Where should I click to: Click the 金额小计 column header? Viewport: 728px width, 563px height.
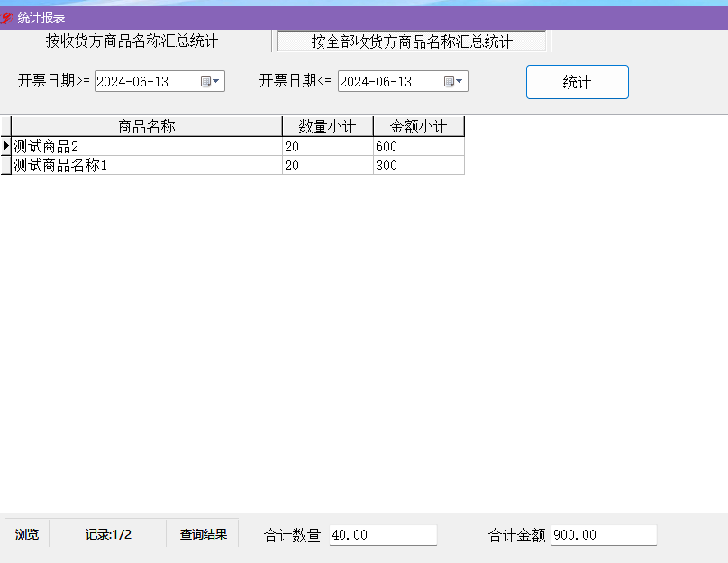418,126
